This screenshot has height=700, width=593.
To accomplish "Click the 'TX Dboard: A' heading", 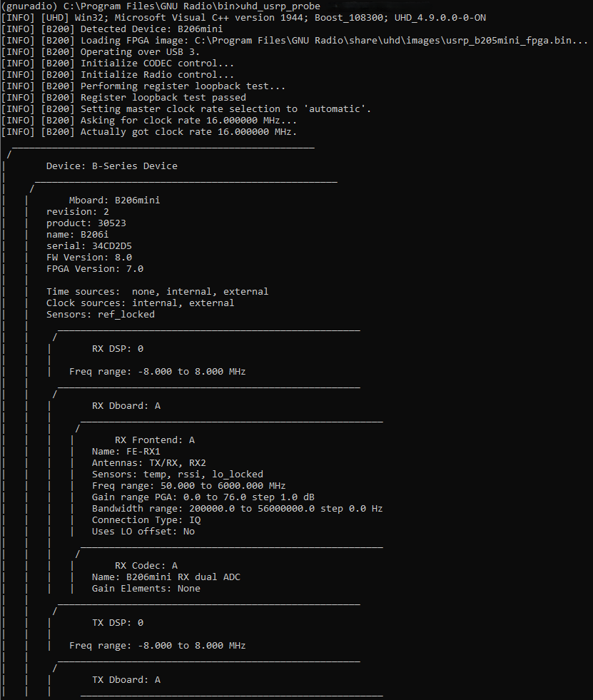I will click(126, 679).
